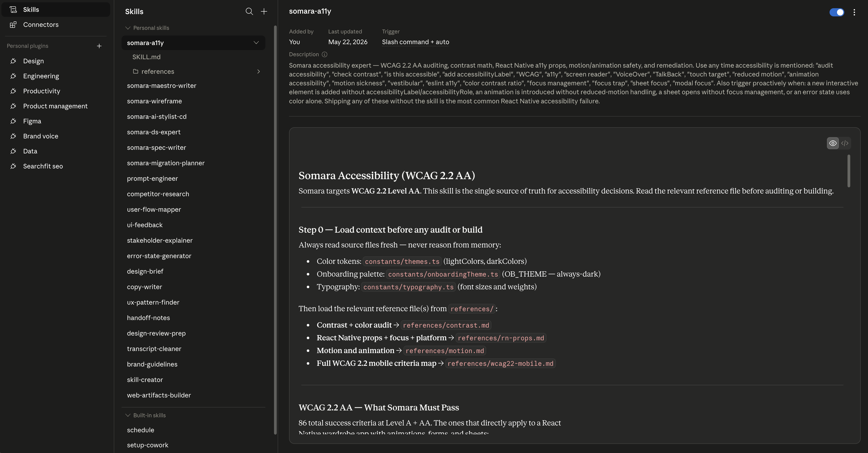Open the Connectors menu item

click(x=56, y=25)
